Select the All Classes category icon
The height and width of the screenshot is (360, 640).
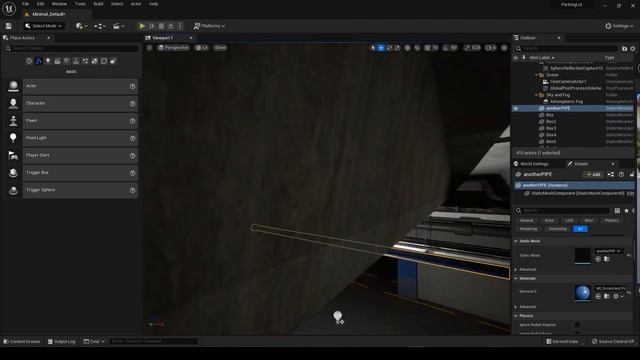click(x=113, y=61)
